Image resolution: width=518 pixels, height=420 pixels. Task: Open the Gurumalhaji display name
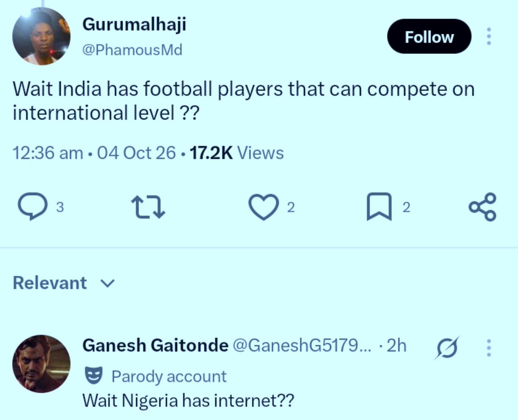(134, 24)
